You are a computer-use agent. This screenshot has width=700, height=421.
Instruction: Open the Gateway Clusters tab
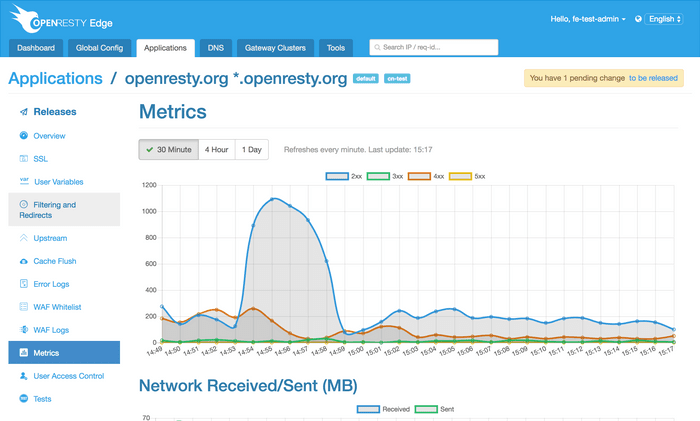click(275, 48)
